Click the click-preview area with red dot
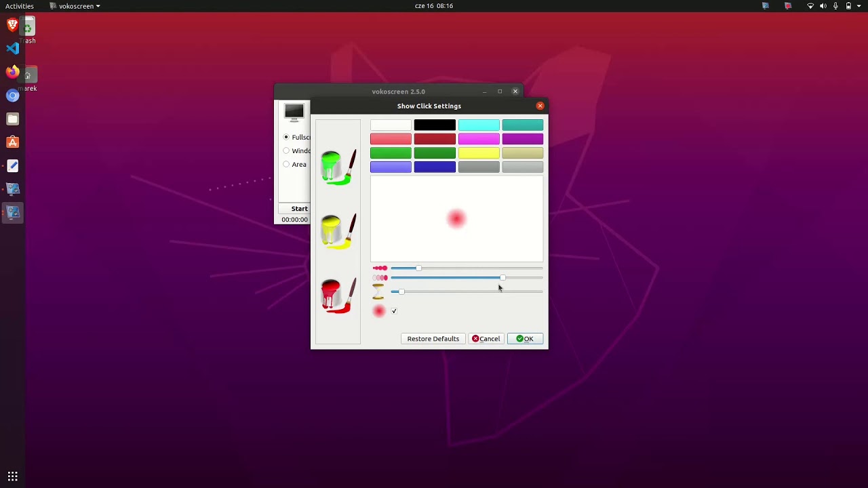This screenshot has width=868, height=488. [x=456, y=219]
